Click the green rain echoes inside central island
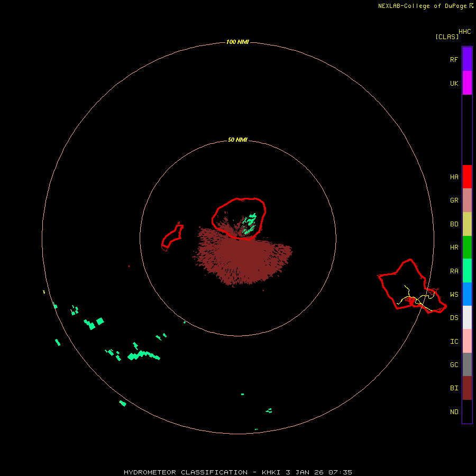This screenshot has height=476, width=476. tap(250, 223)
